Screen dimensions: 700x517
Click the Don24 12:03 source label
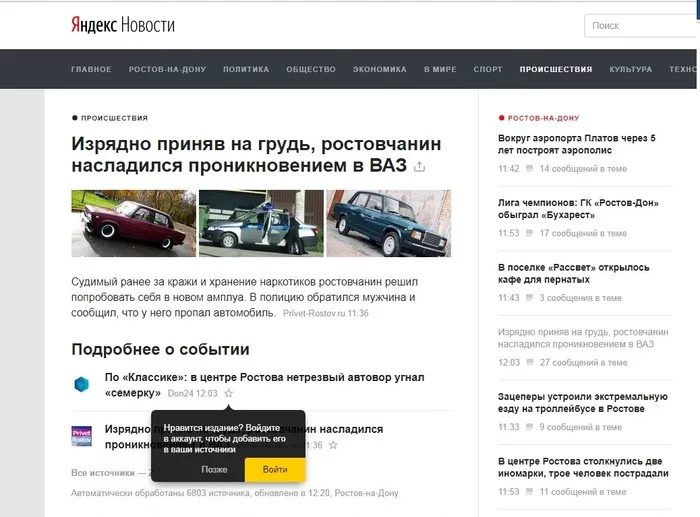point(192,393)
